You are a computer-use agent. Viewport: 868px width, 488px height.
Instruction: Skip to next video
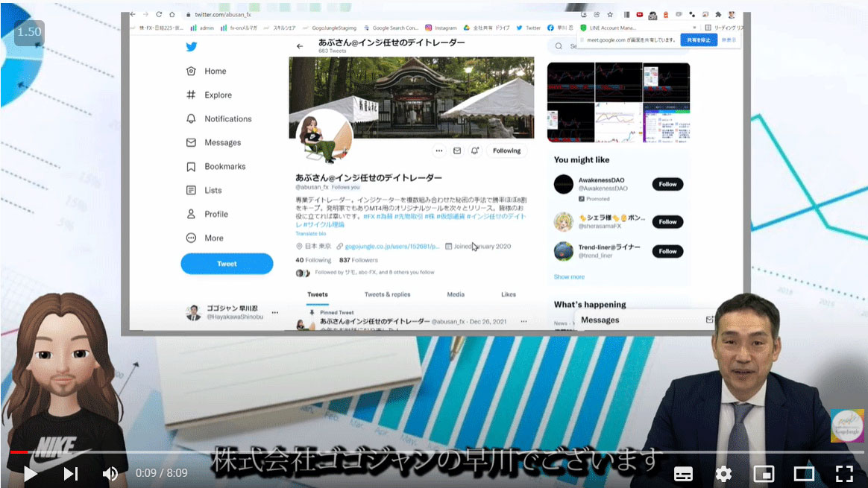[70, 474]
